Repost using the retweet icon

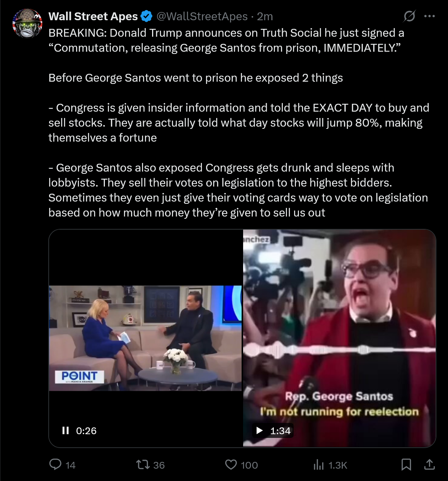[x=143, y=465]
